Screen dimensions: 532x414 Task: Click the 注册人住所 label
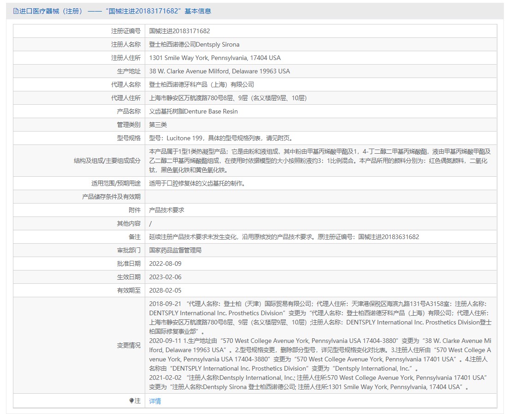pos(126,58)
